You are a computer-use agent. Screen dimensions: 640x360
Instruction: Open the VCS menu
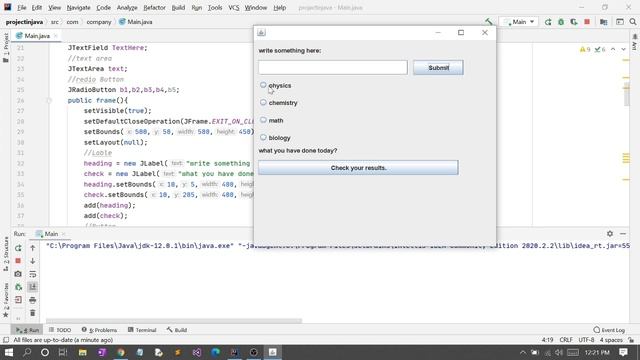click(234, 7)
